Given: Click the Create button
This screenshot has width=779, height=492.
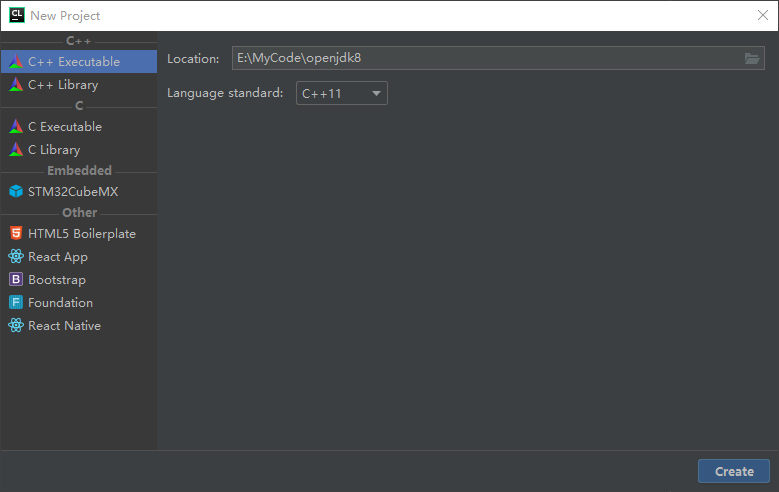Looking at the screenshot, I should coord(734,471).
